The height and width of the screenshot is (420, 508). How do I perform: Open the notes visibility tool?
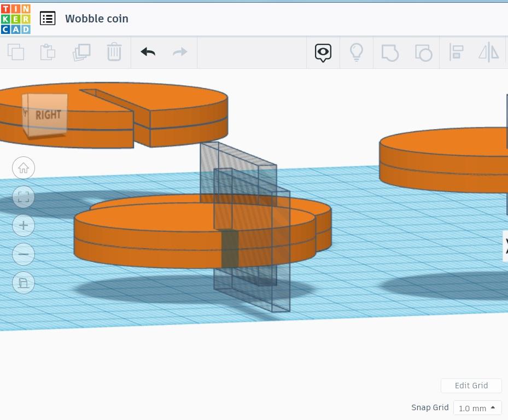(323, 53)
